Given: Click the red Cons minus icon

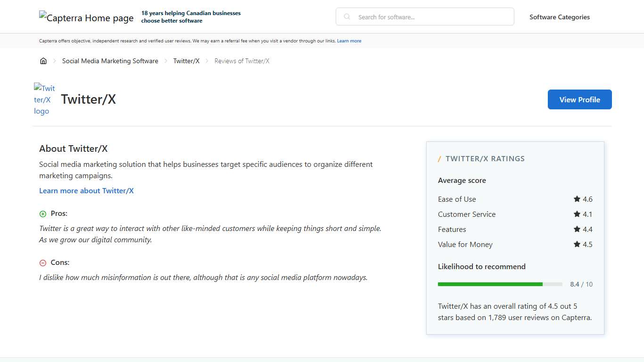Looking at the screenshot, I should click(42, 263).
